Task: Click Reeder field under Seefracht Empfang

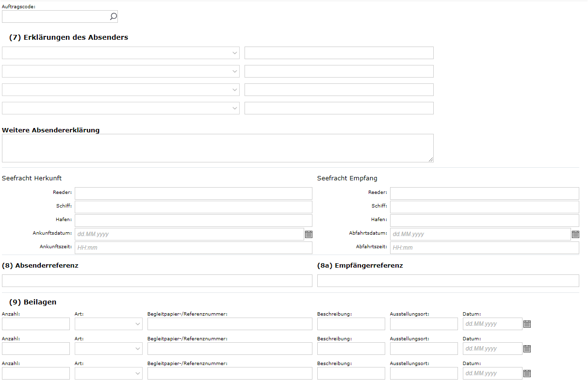Action: (x=485, y=193)
